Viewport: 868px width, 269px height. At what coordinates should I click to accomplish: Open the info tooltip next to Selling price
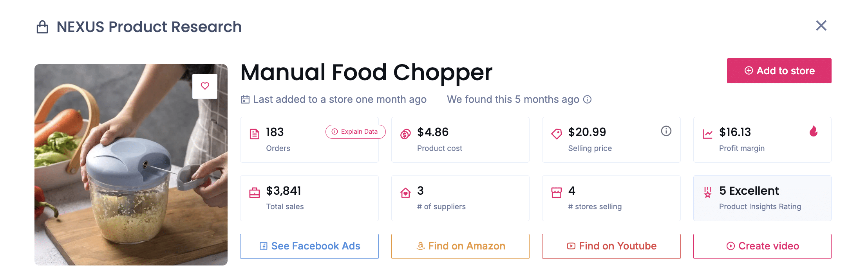coord(666,131)
